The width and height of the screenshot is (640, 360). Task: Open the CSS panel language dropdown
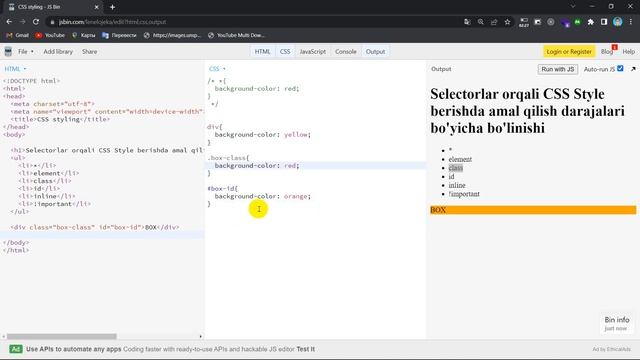click(217, 69)
